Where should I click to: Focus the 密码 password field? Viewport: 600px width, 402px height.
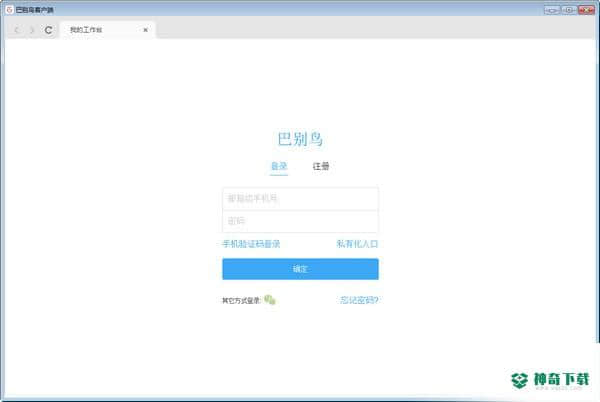[x=300, y=221]
